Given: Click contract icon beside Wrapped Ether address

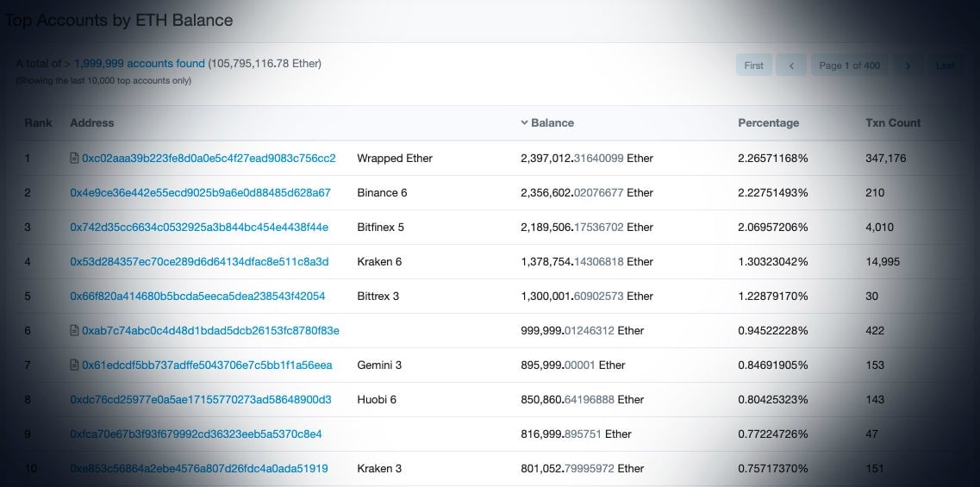Looking at the screenshot, I should [74, 158].
